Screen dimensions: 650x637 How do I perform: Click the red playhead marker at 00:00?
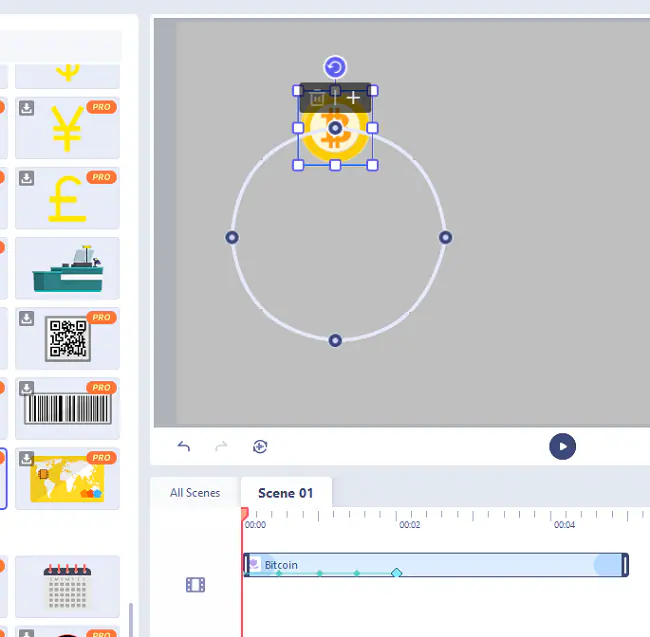tap(245, 513)
